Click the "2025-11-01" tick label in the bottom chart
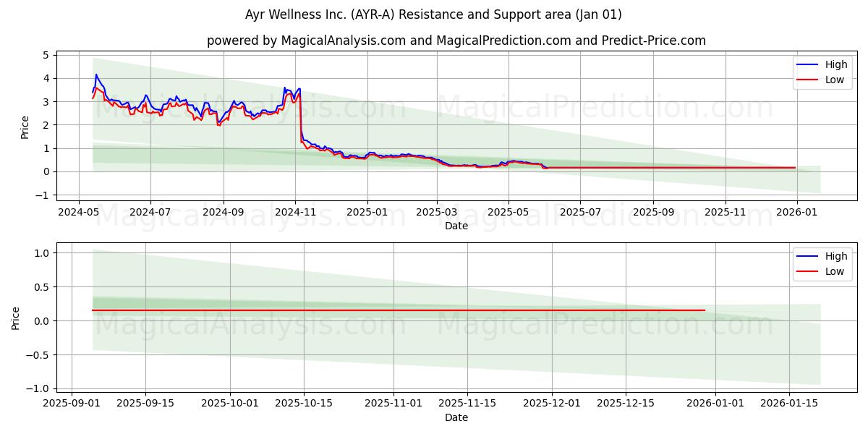The image size is (868, 434). coord(394,404)
